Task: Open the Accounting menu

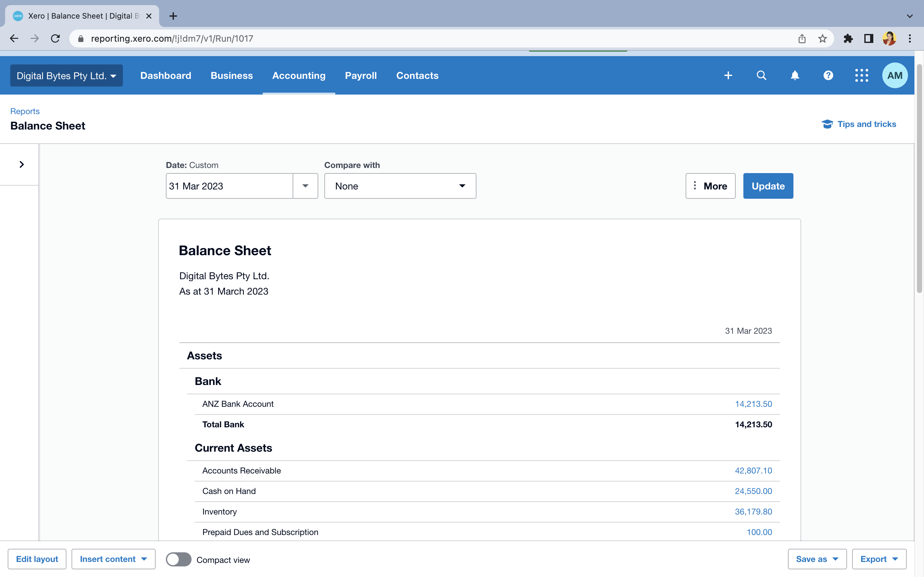Action: click(x=299, y=76)
